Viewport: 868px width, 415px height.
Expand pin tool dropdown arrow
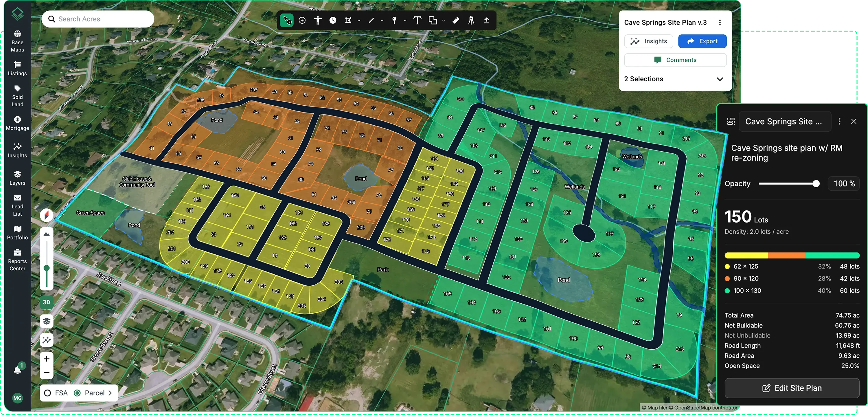click(x=405, y=21)
